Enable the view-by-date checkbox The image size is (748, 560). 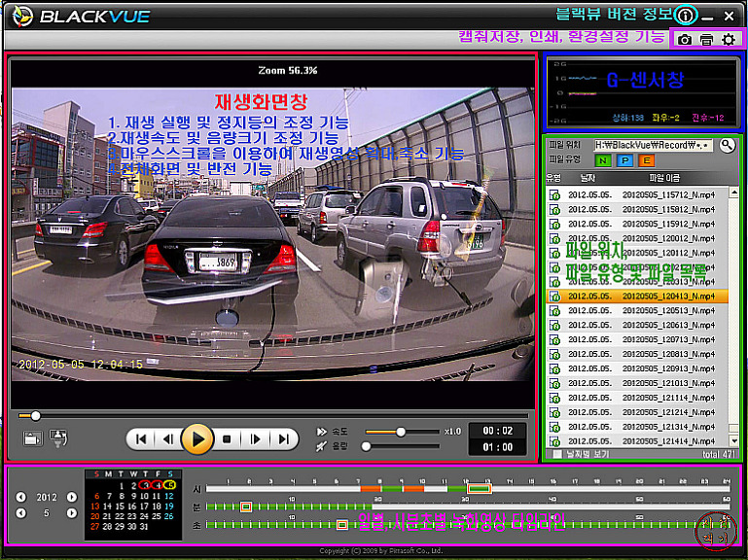click(x=556, y=454)
